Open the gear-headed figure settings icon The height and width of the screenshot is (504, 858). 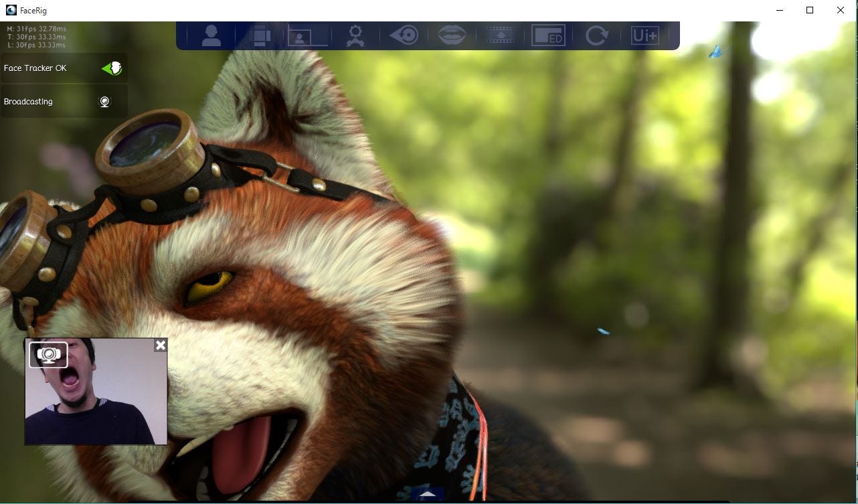355,35
